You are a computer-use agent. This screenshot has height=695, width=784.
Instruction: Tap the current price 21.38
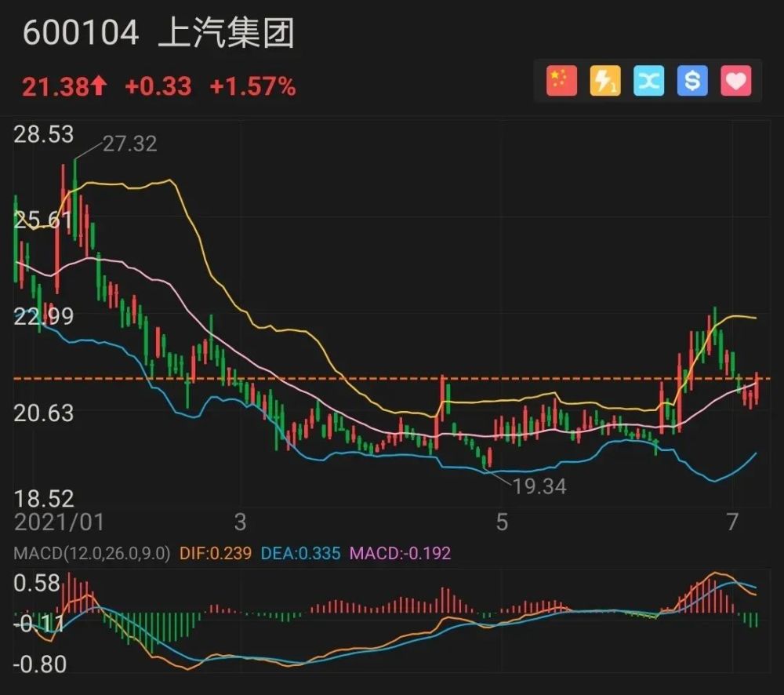pyautogui.click(x=56, y=86)
